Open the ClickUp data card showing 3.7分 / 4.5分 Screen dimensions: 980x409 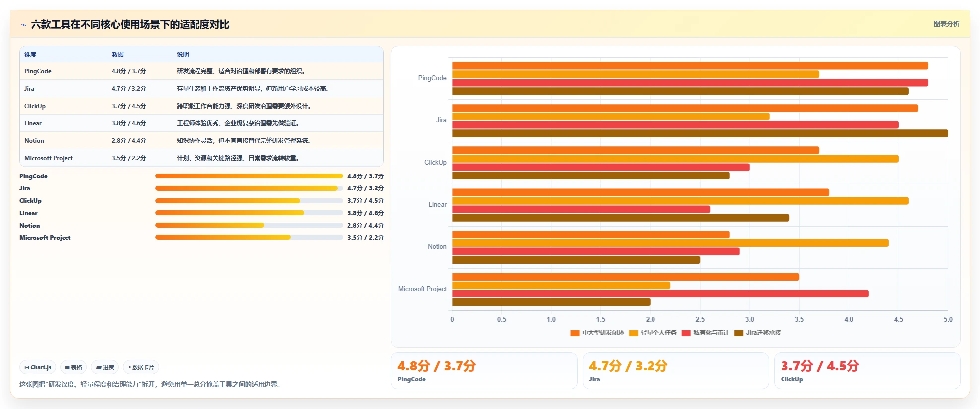point(867,371)
